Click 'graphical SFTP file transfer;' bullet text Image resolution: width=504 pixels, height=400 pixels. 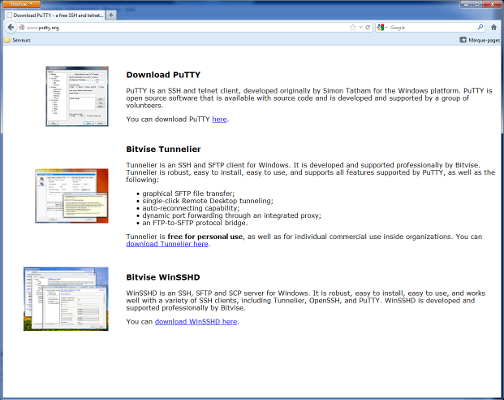189,194
